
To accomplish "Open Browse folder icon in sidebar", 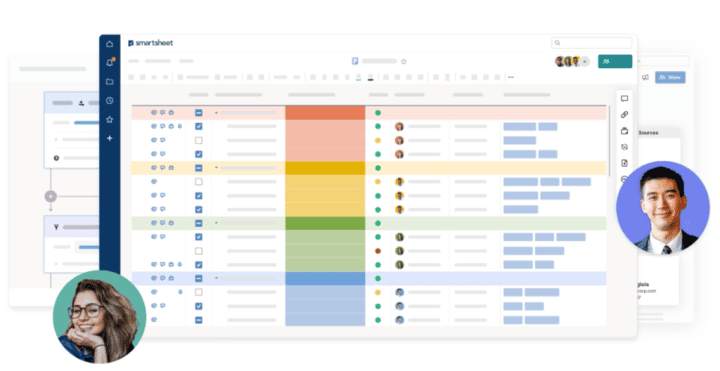I will pos(109,82).
